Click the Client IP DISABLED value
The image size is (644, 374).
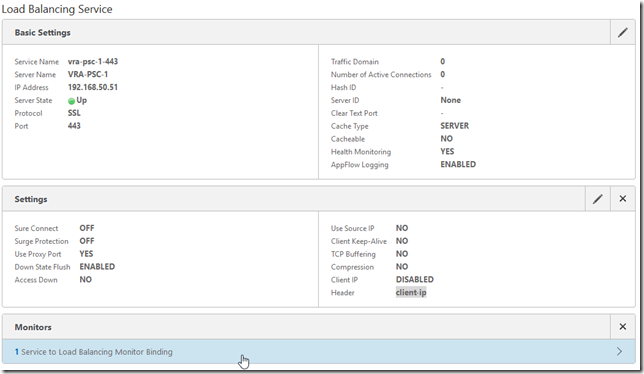coord(415,280)
